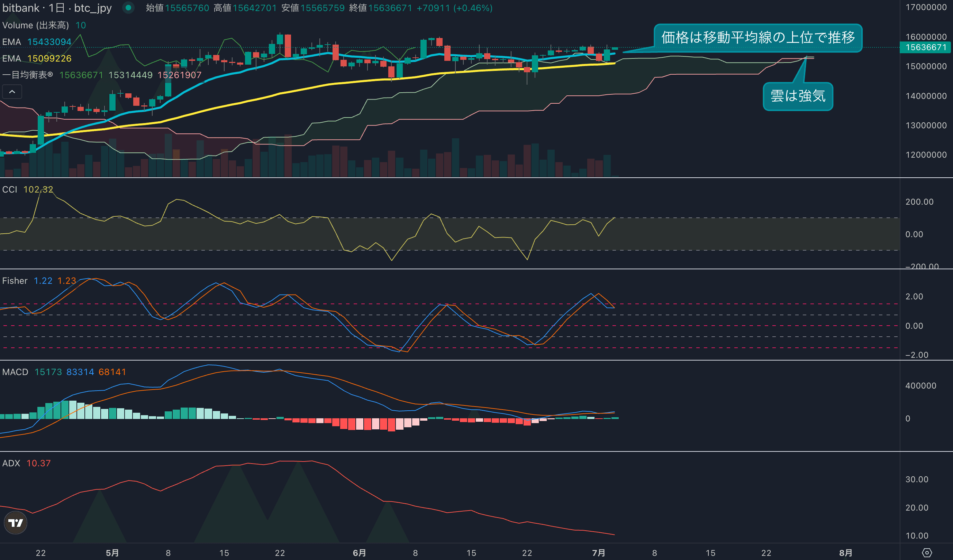953x560 pixels.
Task: Select the cyan EMA 15433094 legend
Action: point(37,42)
